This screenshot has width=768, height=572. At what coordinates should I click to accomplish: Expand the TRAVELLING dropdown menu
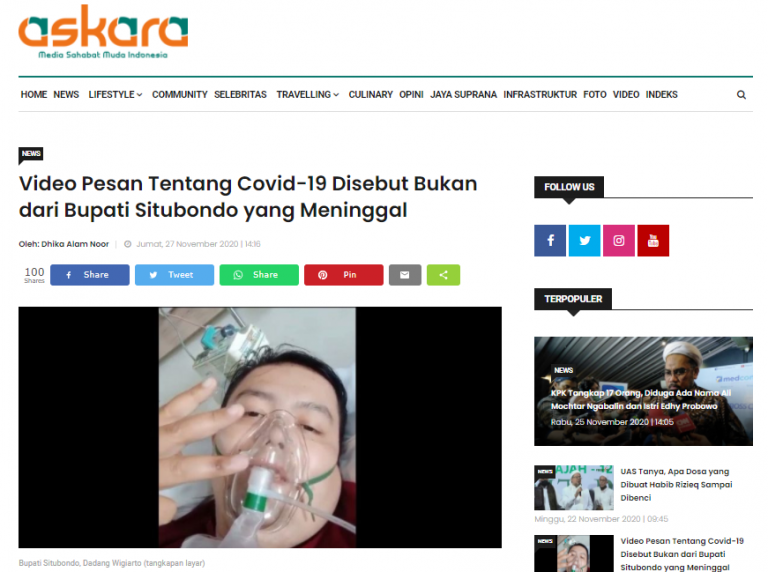pyautogui.click(x=308, y=95)
